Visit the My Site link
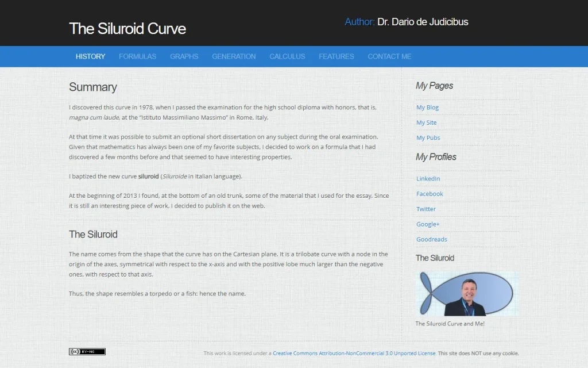Image resolution: width=588 pixels, height=368 pixels. click(427, 122)
